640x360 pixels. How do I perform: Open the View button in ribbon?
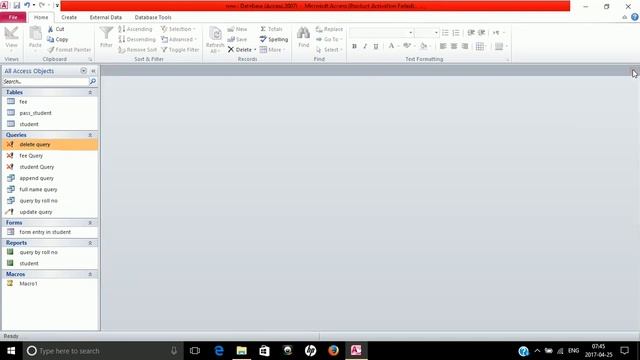11,39
